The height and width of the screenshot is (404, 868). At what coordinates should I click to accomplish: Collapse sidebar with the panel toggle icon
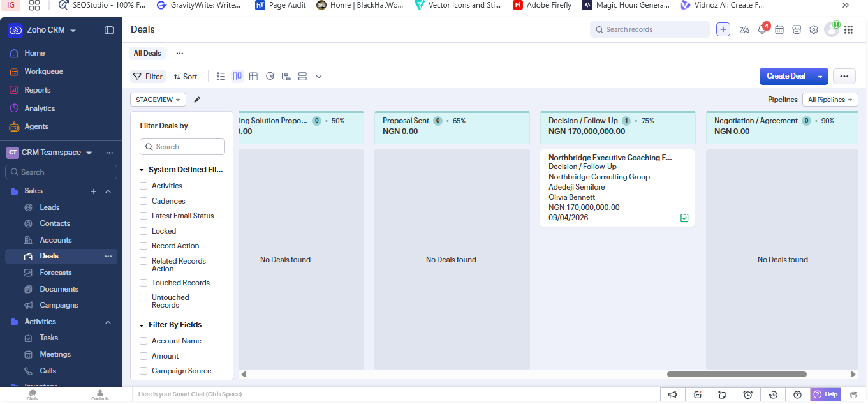tap(109, 30)
